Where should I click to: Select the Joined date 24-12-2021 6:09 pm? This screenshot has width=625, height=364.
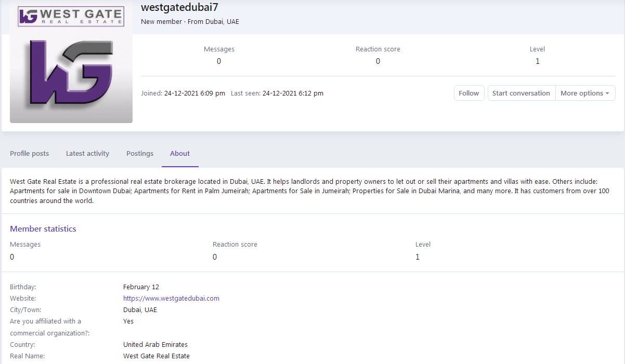click(x=194, y=93)
